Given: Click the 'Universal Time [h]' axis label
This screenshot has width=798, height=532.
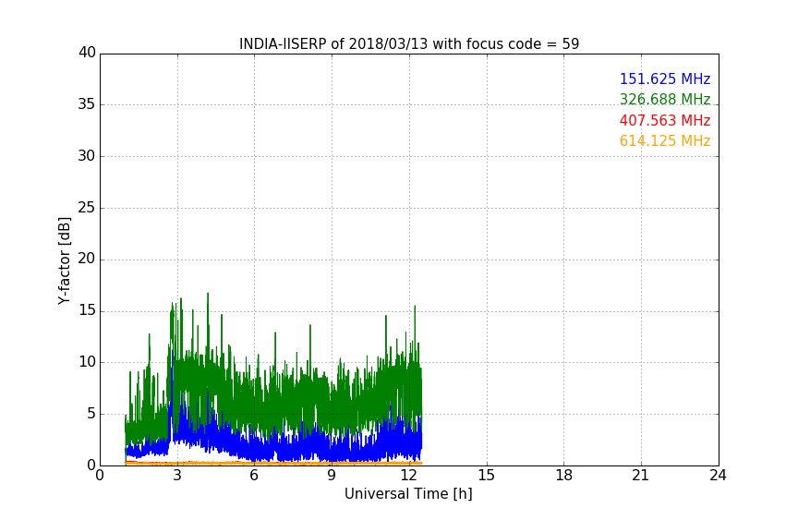Looking at the screenshot, I should click(x=408, y=494).
